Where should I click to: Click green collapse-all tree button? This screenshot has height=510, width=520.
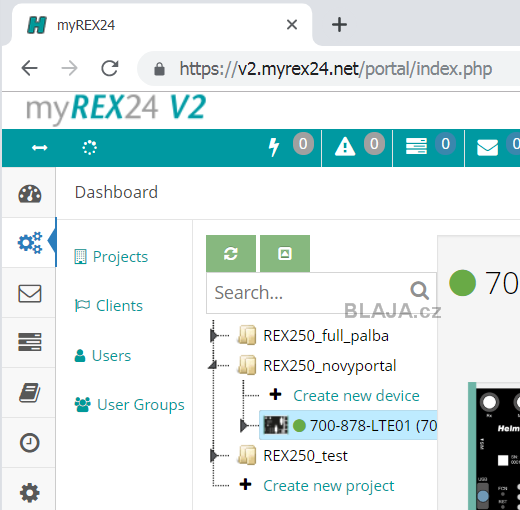tap(285, 254)
